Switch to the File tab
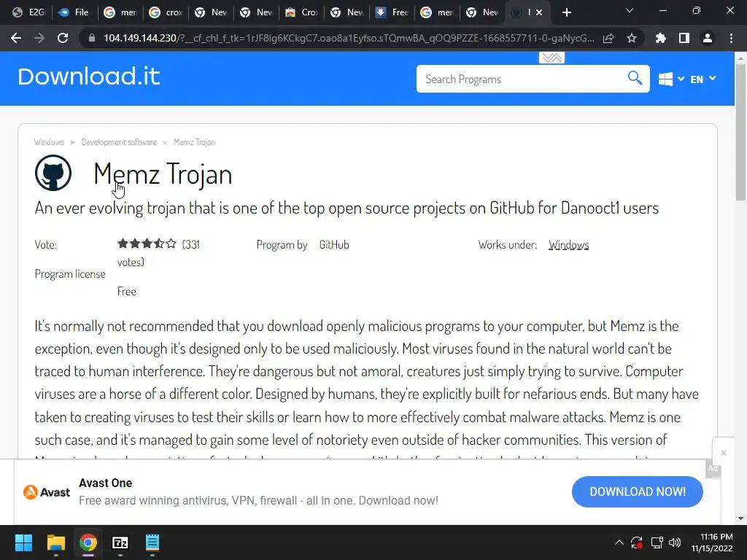Viewport: 747px width, 560px height. (x=74, y=12)
